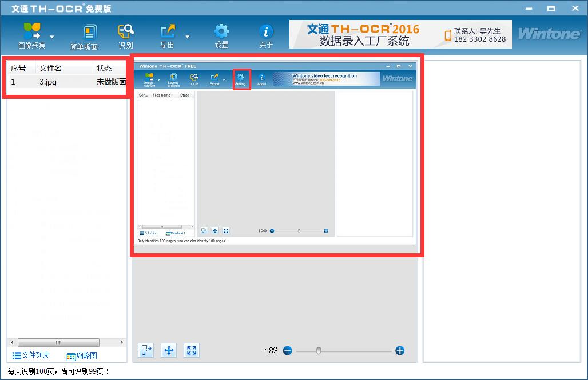
Task: Expand the dropdown arrow beside 图像采集
Action: tap(52, 37)
